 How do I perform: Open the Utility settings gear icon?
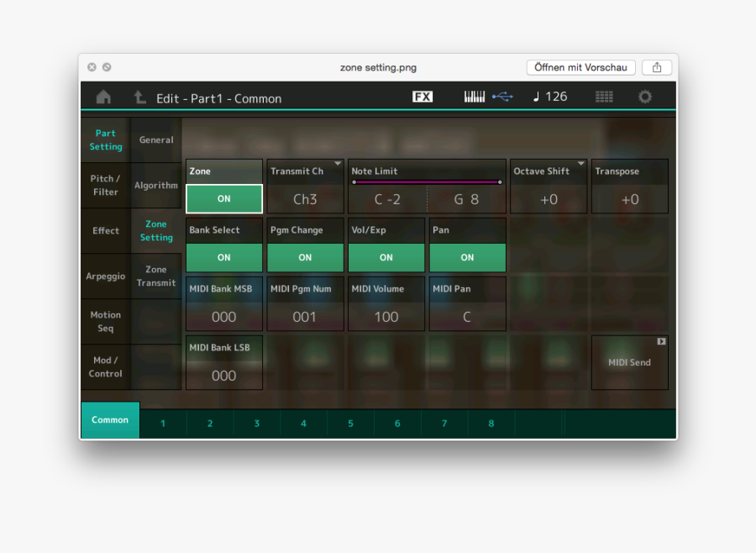coord(644,97)
